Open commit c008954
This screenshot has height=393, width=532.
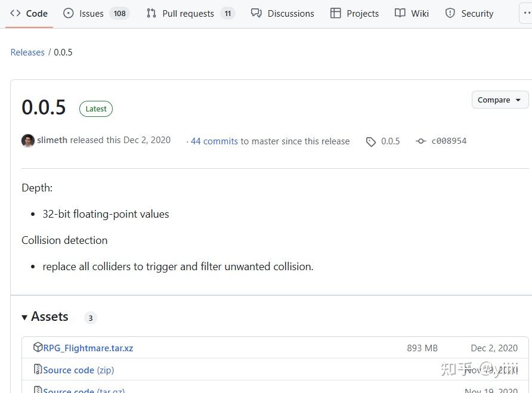(x=449, y=141)
